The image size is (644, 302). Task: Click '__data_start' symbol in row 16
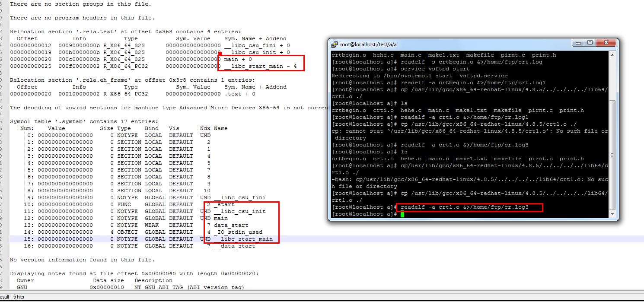235,246
